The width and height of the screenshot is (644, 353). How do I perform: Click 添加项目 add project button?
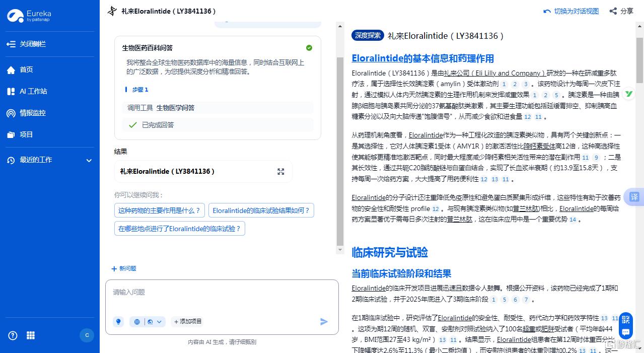tap(187, 321)
